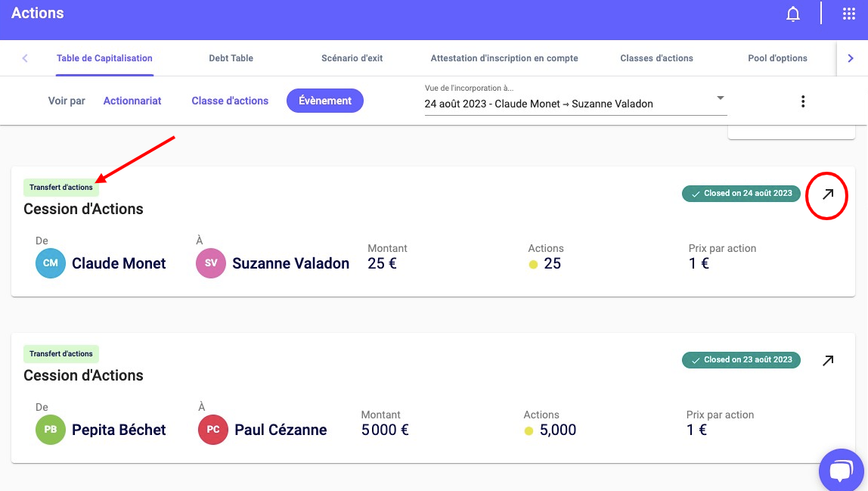Click Claude Monet's CM avatar

pyautogui.click(x=51, y=263)
